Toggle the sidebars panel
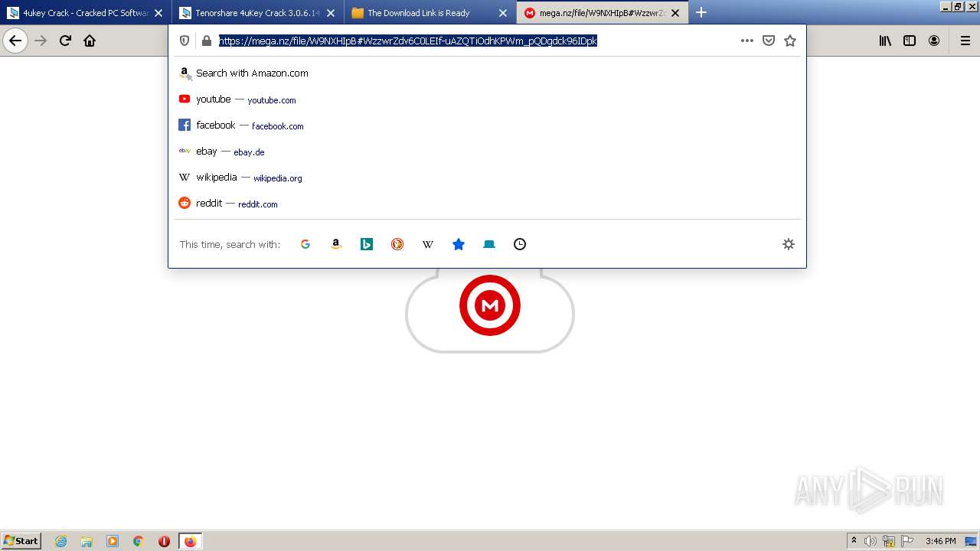The height and width of the screenshot is (551, 980). pyautogui.click(x=910, y=41)
